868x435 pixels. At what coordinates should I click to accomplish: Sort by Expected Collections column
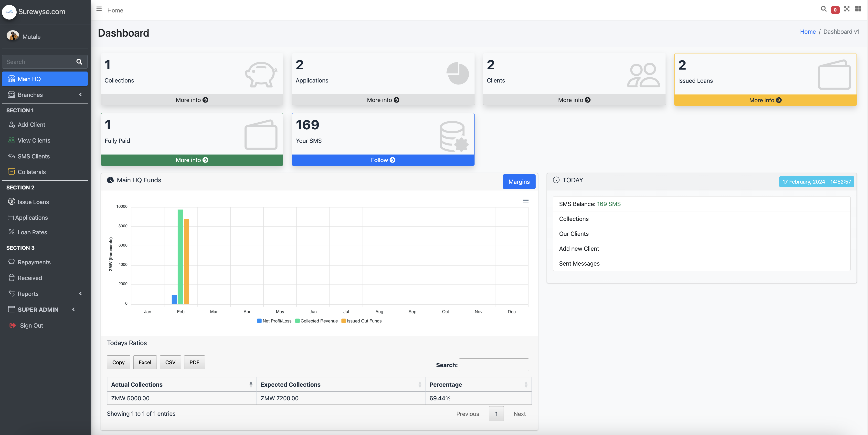coord(341,384)
